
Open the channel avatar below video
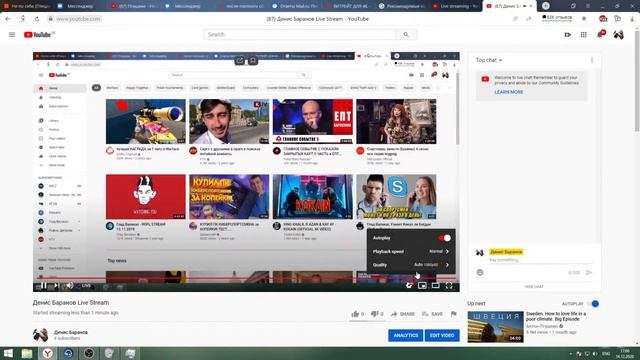(40, 335)
